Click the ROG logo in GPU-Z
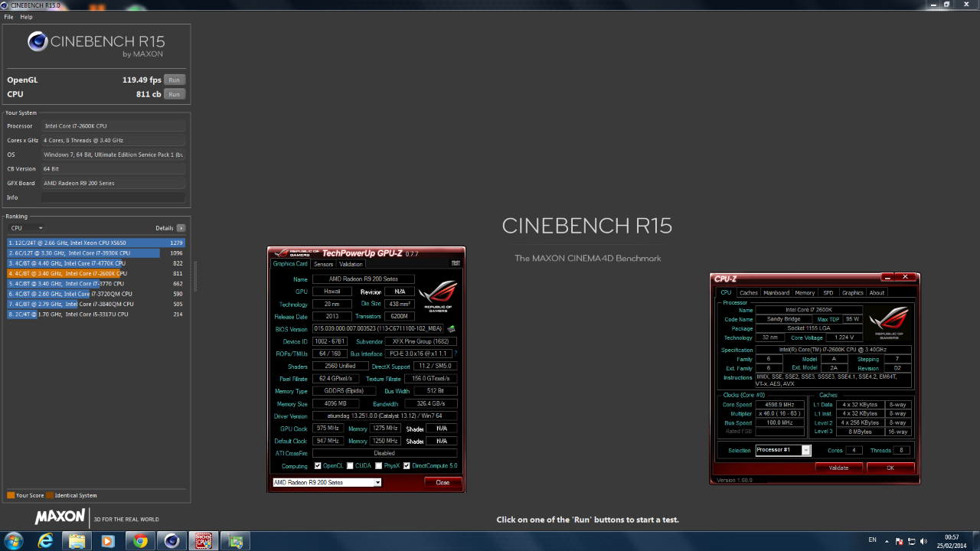This screenshot has height=551, width=980. pyautogui.click(x=438, y=297)
